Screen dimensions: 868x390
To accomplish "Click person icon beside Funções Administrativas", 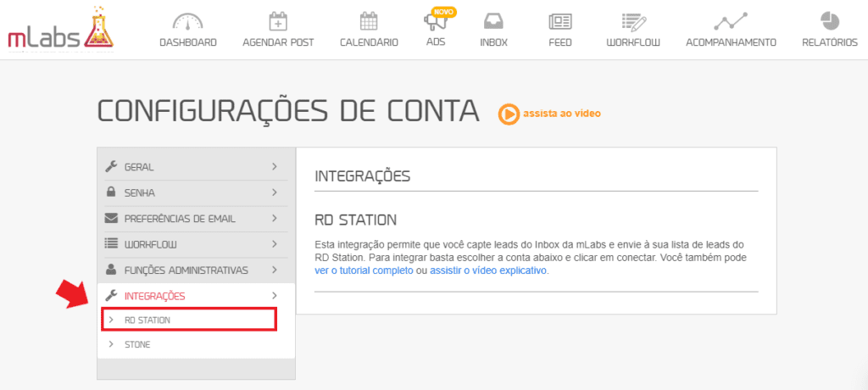I will click(111, 270).
